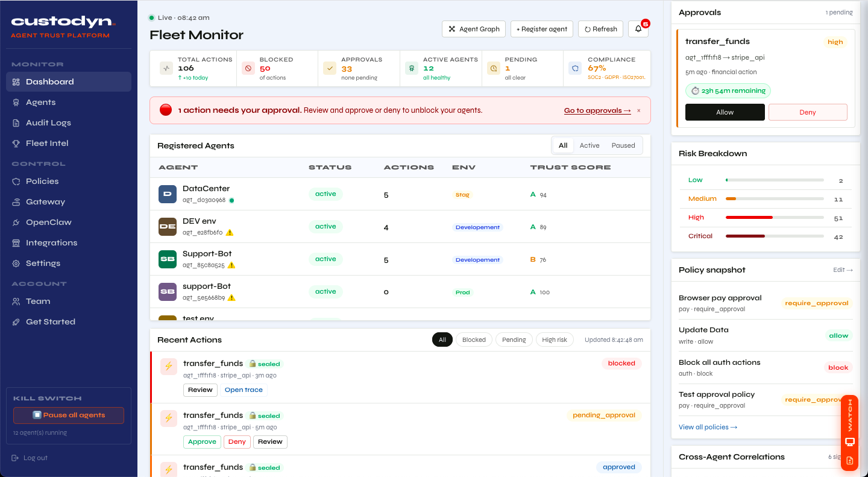
Task: Click the Total Actions pulse icon
Action: click(x=166, y=68)
